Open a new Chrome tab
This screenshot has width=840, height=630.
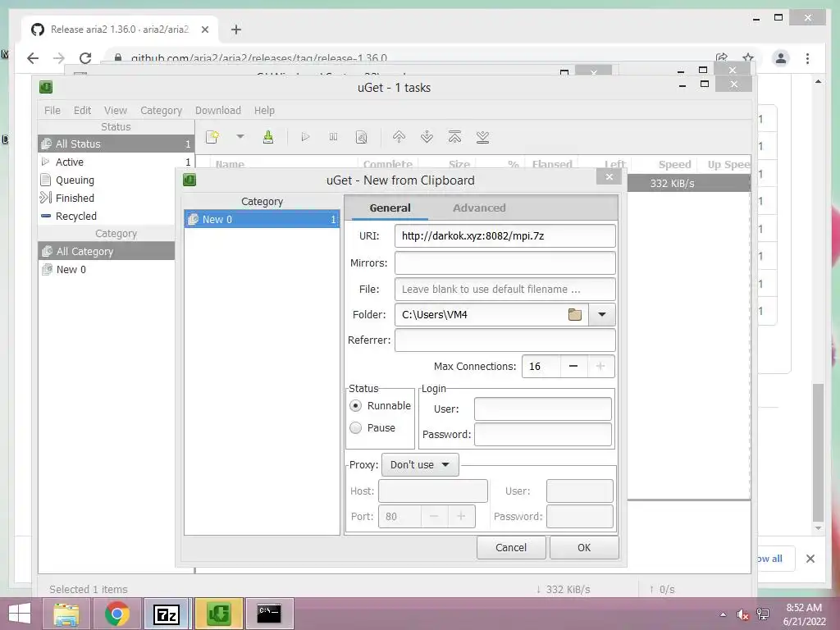236,30
